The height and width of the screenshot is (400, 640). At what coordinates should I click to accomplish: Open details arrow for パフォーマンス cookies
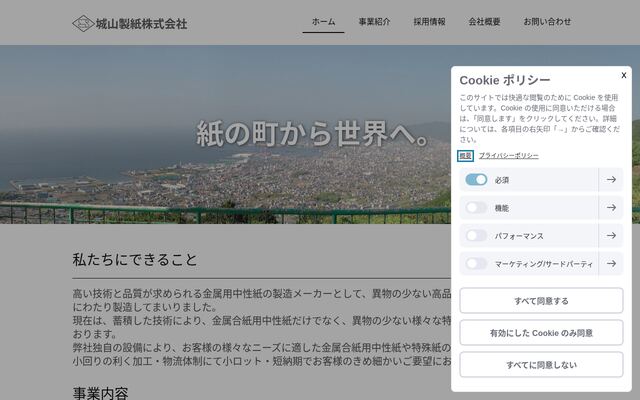click(x=611, y=236)
